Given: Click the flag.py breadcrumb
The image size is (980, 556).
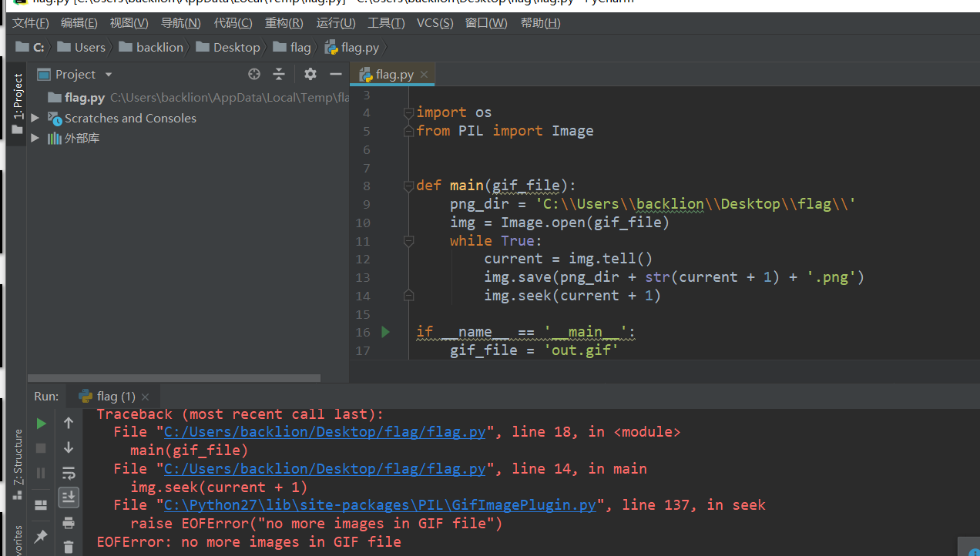Looking at the screenshot, I should (352, 47).
